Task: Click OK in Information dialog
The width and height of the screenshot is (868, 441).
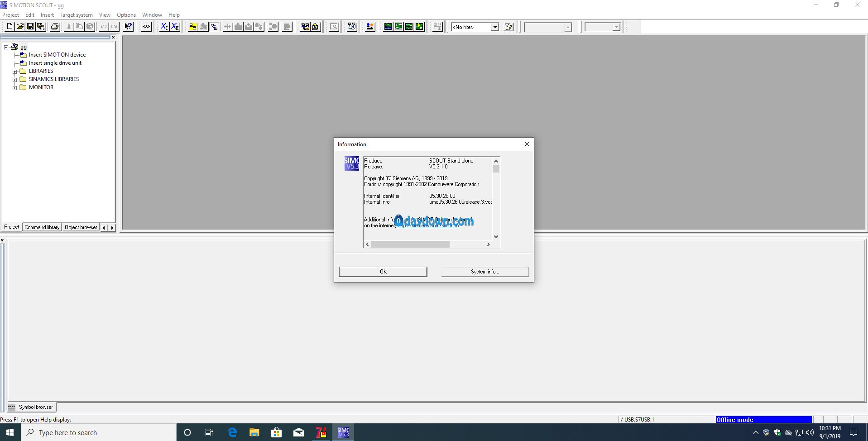Action: (x=383, y=272)
